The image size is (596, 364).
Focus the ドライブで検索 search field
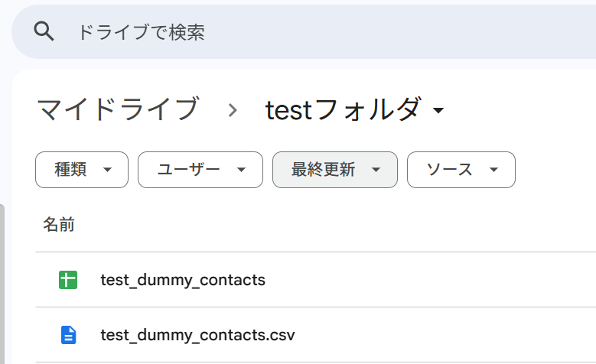coord(304,31)
